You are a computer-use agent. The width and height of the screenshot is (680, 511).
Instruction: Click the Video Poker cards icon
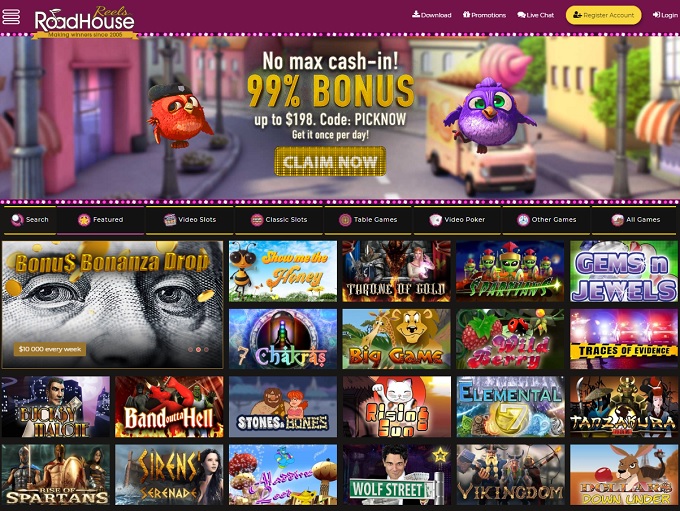click(435, 220)
